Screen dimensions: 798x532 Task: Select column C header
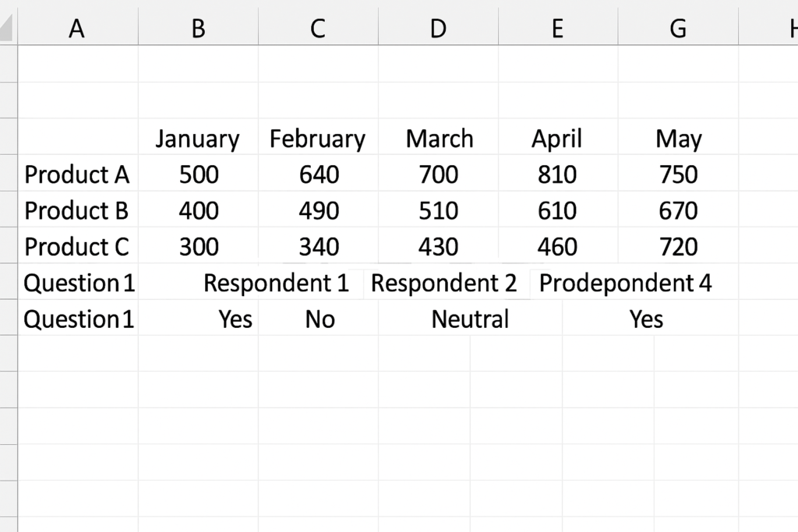coord(318,27)
